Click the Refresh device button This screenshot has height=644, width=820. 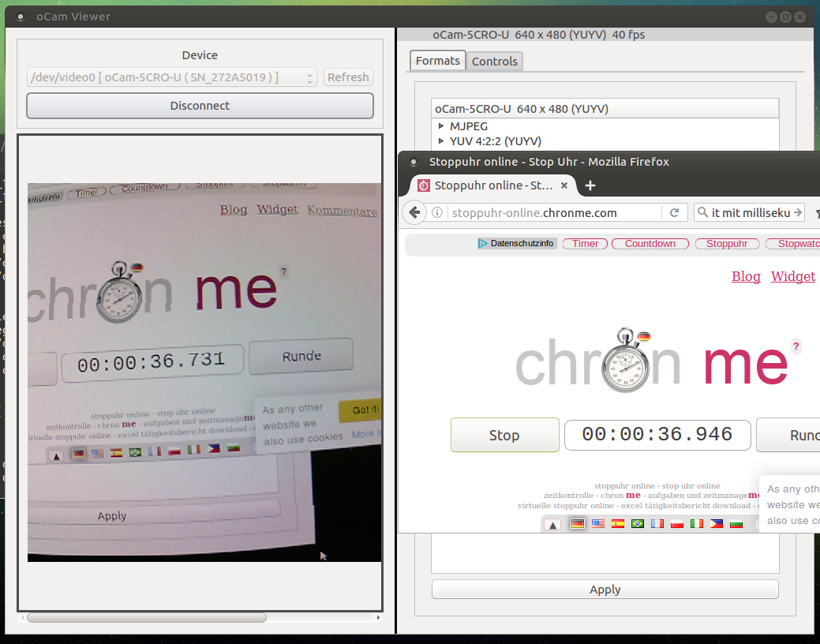[348, 77]
